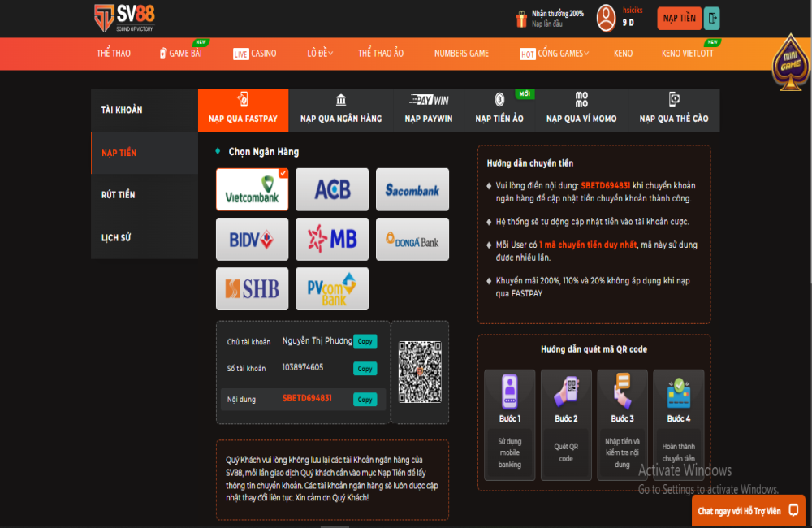The width and height of the screenshot is (812, 528).
Task: Open Lịch Sử in the sidebar
Action: point(145,237)
